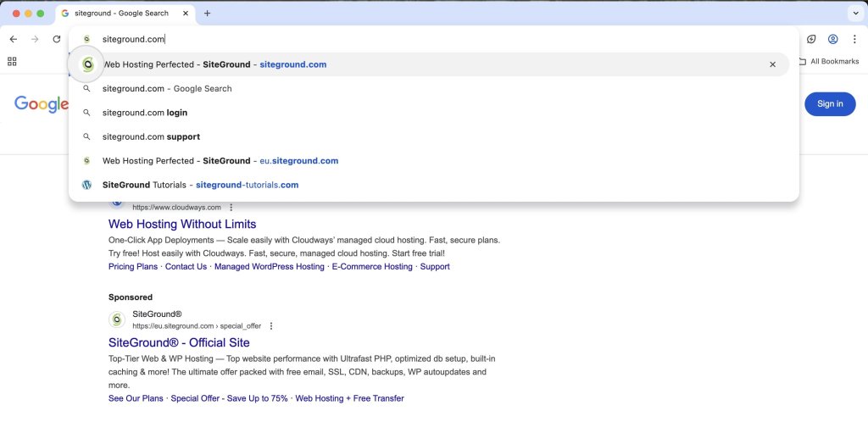Viewport: 868px width, 422px height.
Task: Click the forward navigation arrow
Action: click(35, 39)
